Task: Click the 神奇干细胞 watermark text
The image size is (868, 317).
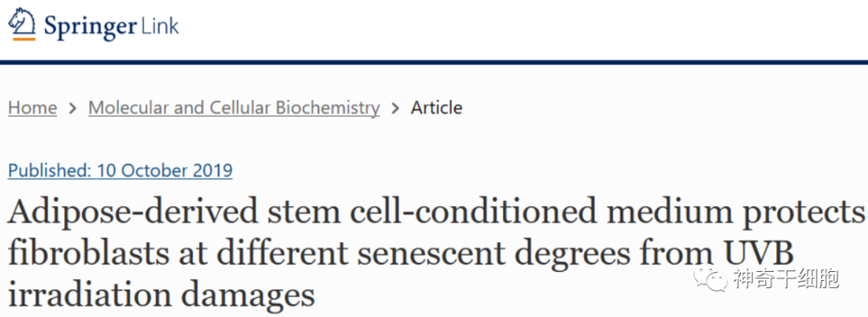Action: (x=786, y=278)
